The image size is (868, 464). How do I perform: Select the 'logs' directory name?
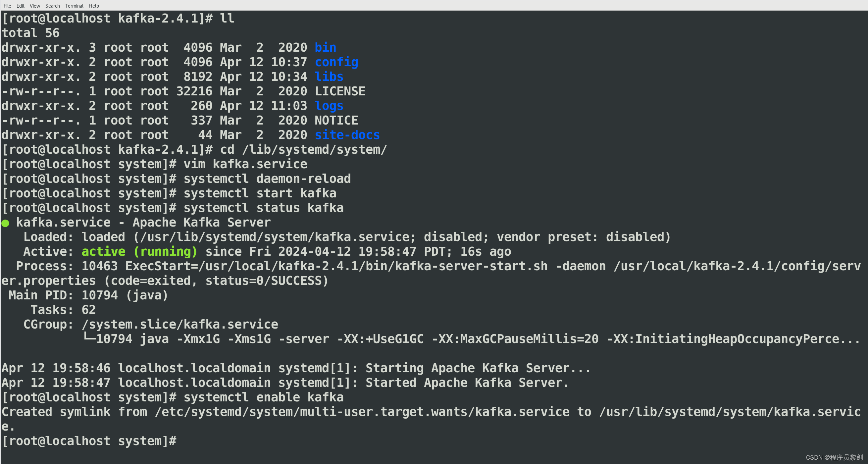[x=329, y=105]
